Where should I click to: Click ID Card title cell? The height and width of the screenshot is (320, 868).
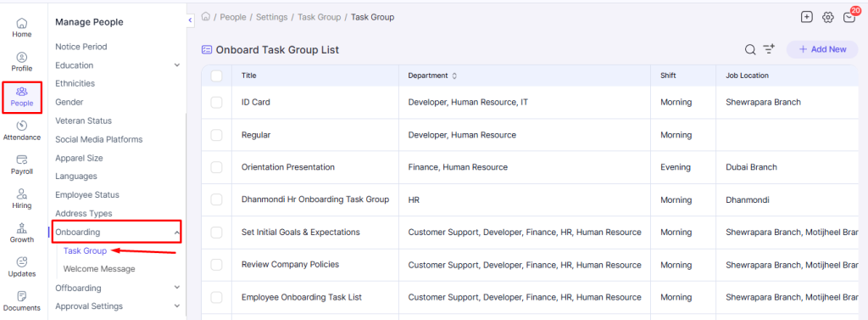(x=256, y=102)
